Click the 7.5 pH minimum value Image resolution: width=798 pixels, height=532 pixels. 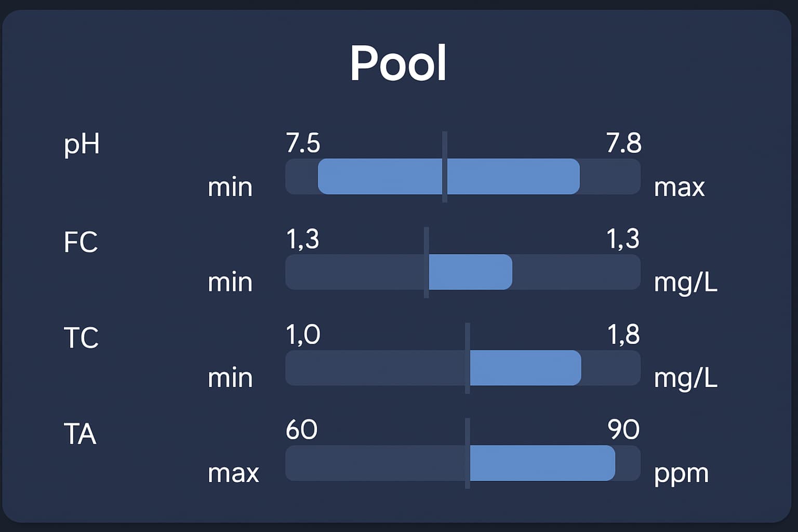coord(303,143)
